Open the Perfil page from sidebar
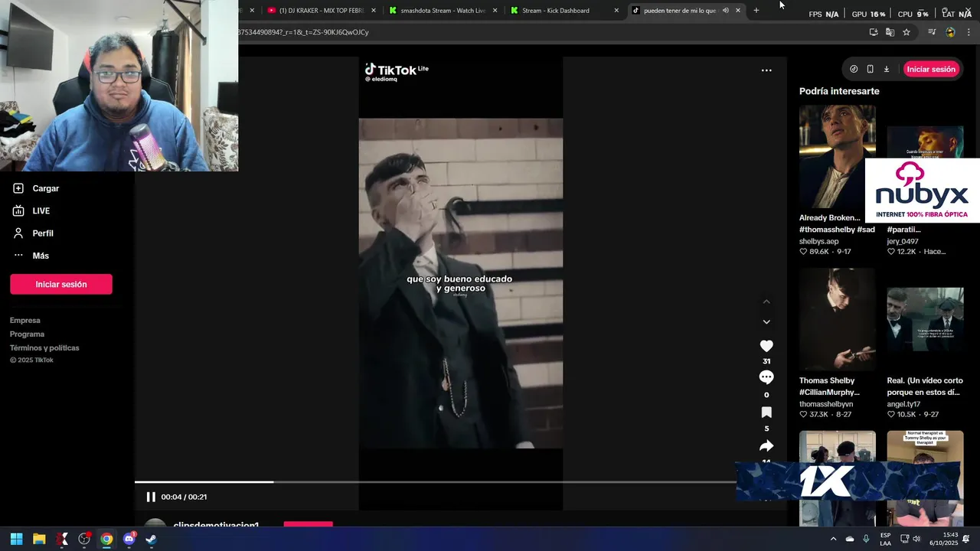The height and width of the screenshot is (551, 980). (33, 233)
